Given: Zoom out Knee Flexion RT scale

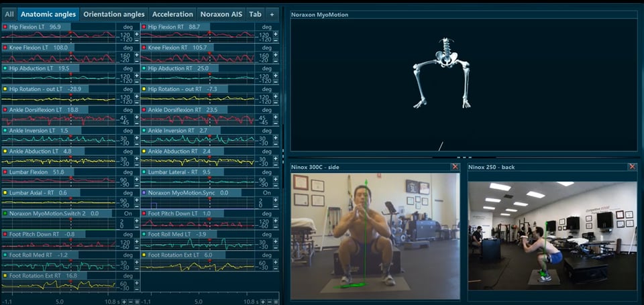Looking at the screenshot, I should click(276, 60).
